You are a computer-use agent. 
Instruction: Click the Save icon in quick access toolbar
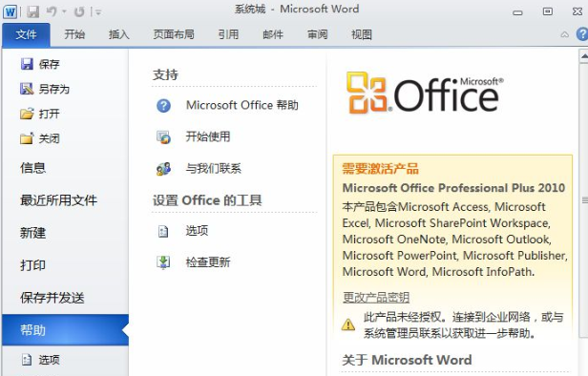(x=33, y=12)
